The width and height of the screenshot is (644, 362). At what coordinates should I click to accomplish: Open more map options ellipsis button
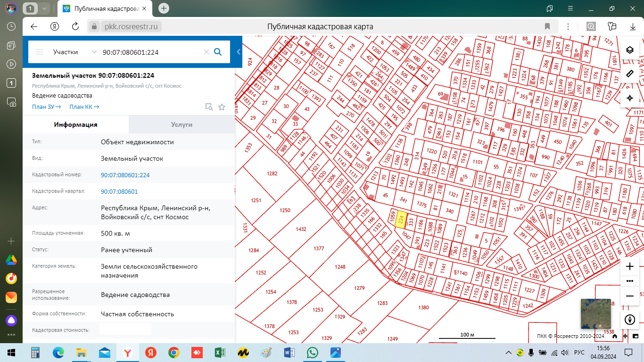click(x=629, y=281)
